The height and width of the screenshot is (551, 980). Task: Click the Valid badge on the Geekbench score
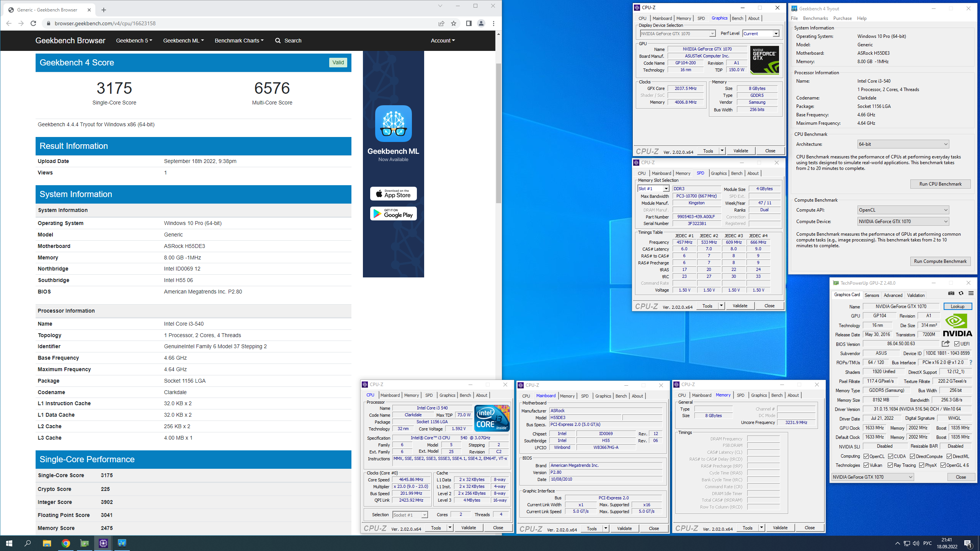coord(338,62)
